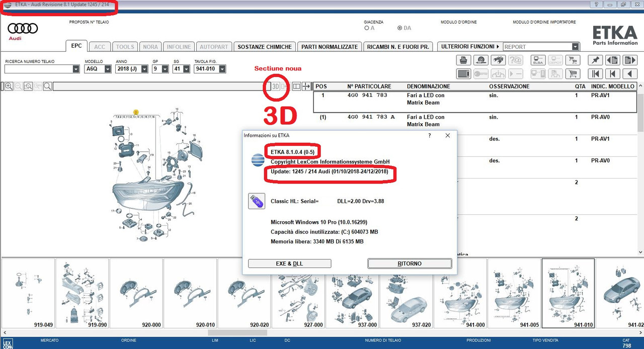Go to next page document icon
Image resolution: width=644 pixels, height=349 pixels.
pyautogui.click(x=630, y=60)
